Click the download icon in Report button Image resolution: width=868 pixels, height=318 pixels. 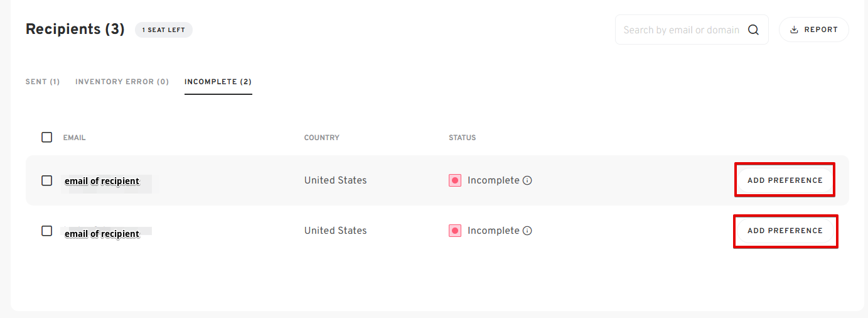(794, 30)
